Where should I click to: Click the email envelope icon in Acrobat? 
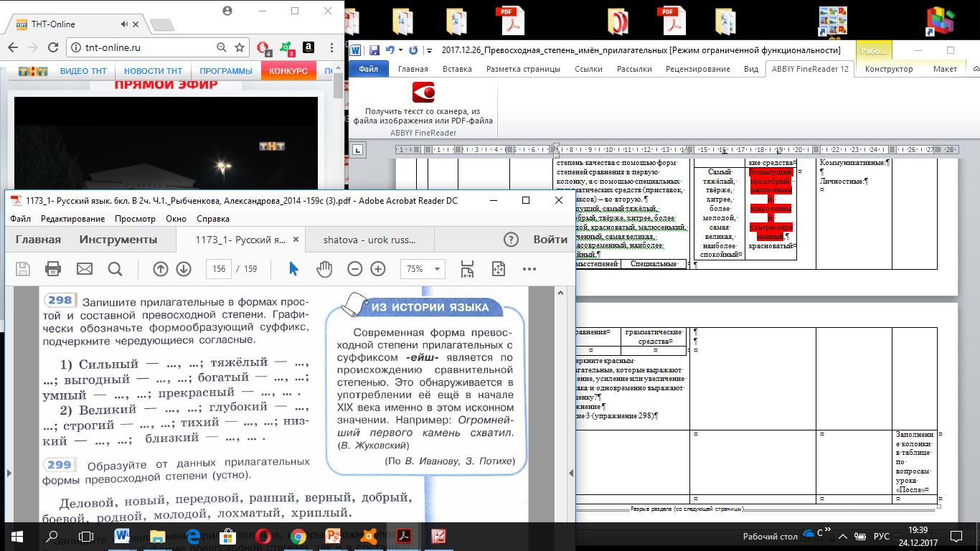tap(85, 269)
